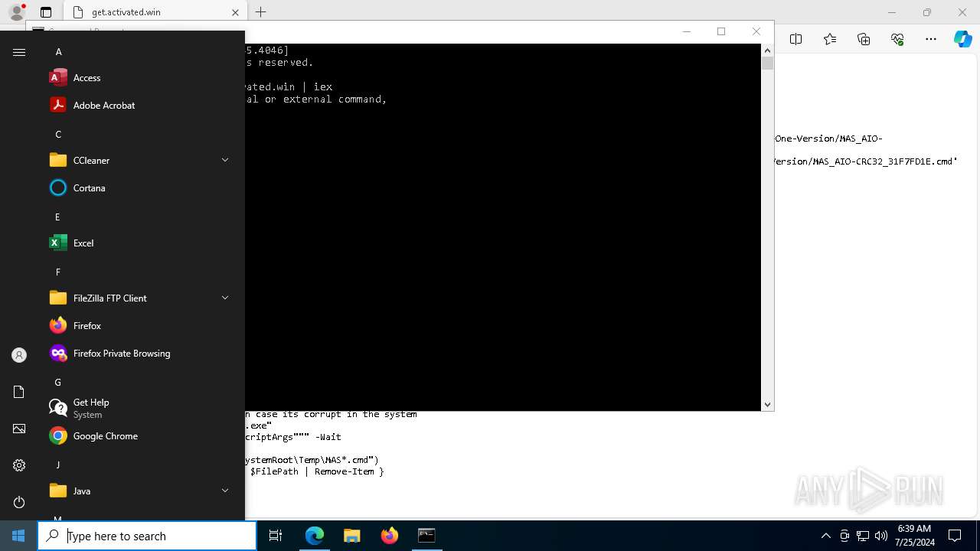This screenshot has height=551, width=980.
Task: Launch Firefox from the Start menu
Action: (141, 326)
